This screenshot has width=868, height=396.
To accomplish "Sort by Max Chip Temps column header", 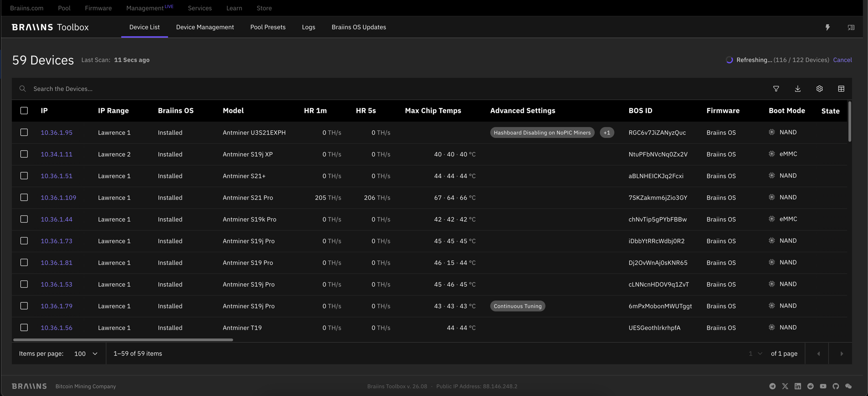I will (x=433, y=111).
